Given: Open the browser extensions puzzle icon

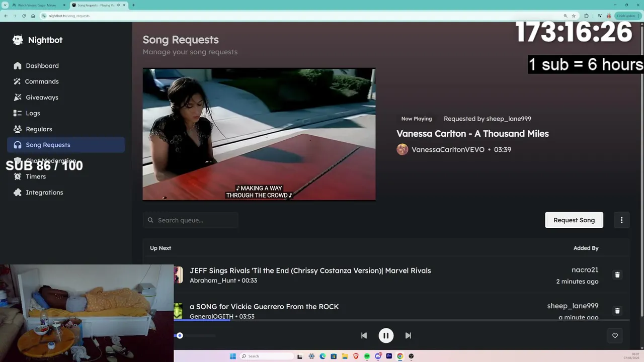Looking at the screenshot, I should (x=586, y=16).
